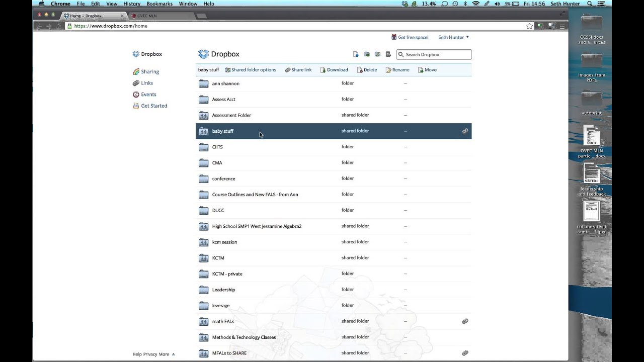Open the Bookmarks menu

pos(159,4)
